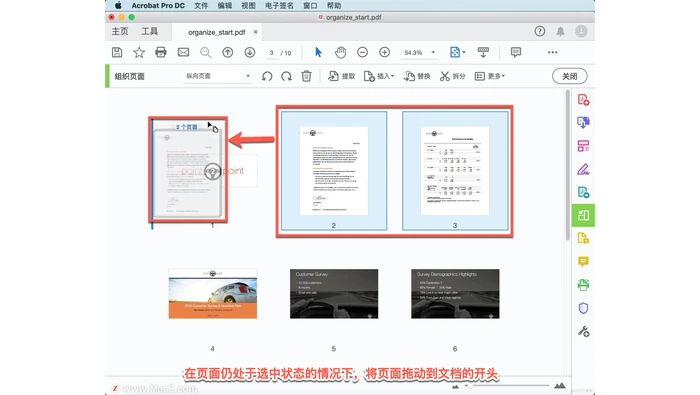Click the Print icon
Image resolution: width=700 pixels, height=395 pixels.
(x=161, y=52)
